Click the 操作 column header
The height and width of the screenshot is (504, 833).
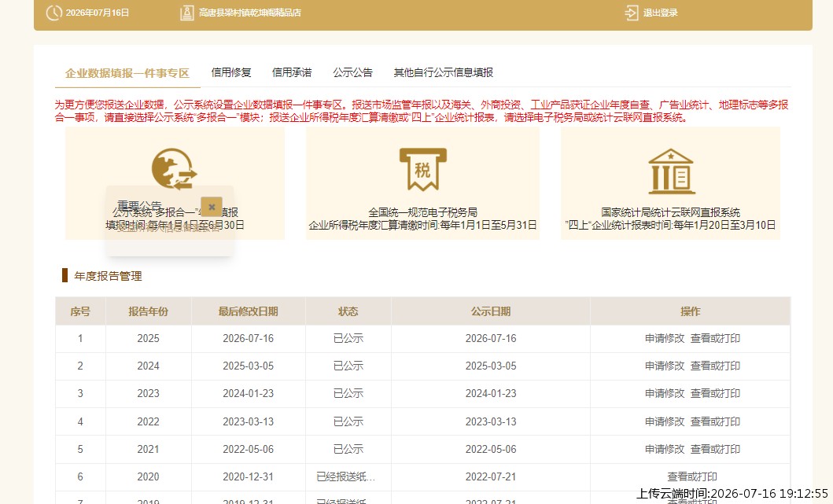tap(690, 311)
